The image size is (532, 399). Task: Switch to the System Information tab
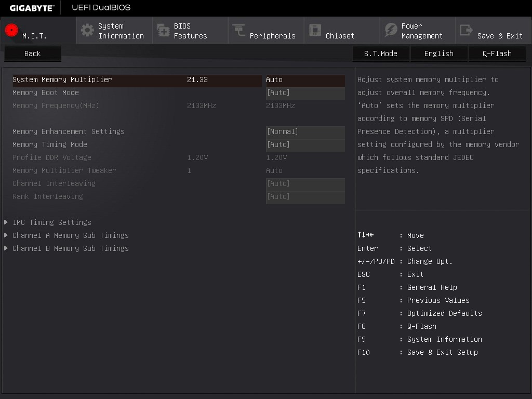[114, 31]
